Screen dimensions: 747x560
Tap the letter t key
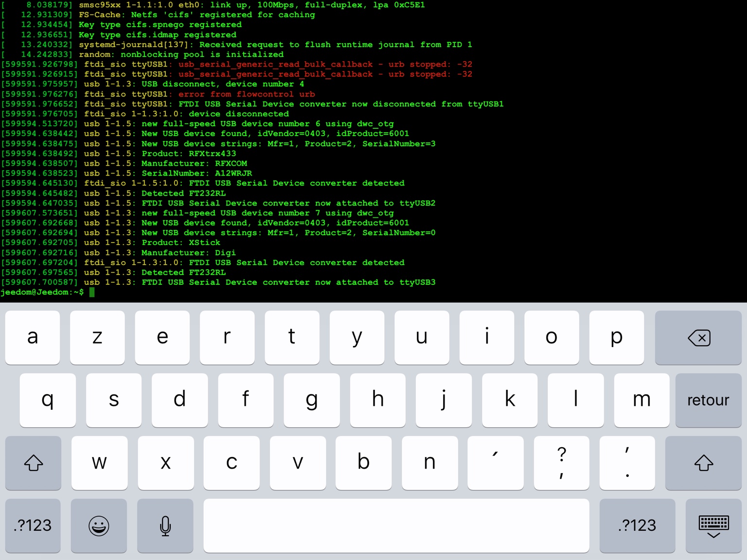pyautogui.click(x=292, y=338)
